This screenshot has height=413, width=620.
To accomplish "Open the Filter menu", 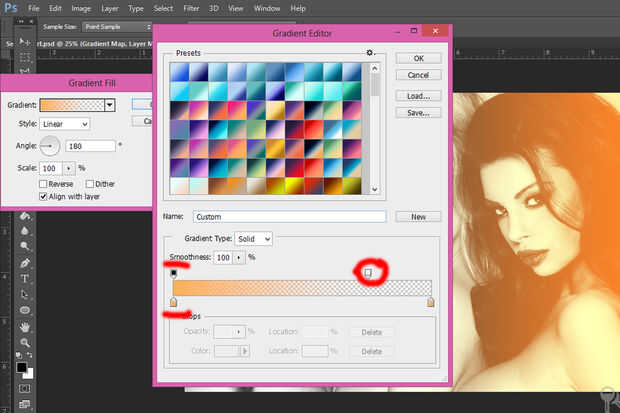I will [191, 8].
